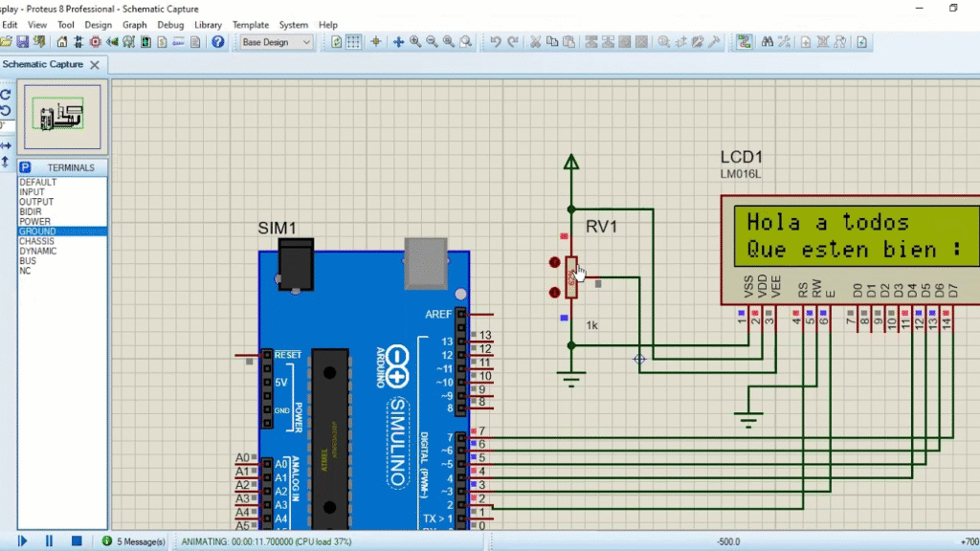The image size is (980, 551).
Task: Click the Search and Tag binoculars icon
Action: (x=767, y=42)
